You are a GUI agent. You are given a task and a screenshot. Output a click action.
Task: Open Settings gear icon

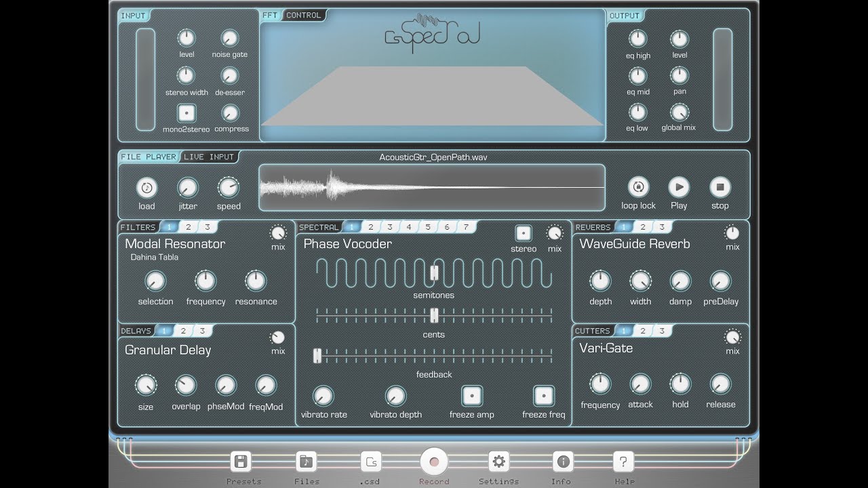[499, 462]
